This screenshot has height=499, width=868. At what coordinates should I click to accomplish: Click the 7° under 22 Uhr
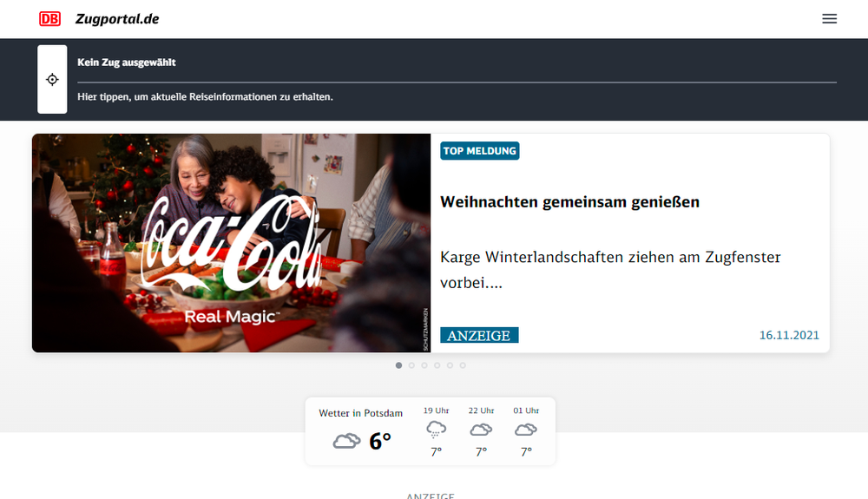point(481,452)
